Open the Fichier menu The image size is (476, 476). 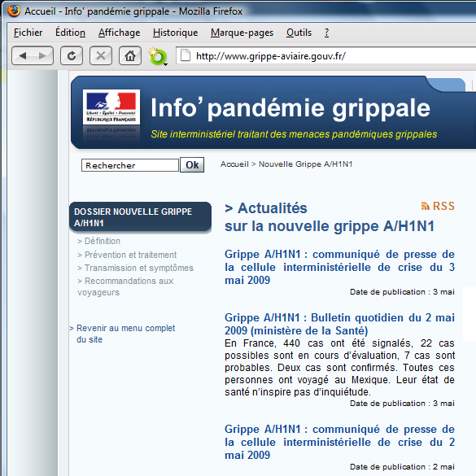(28, 33)
